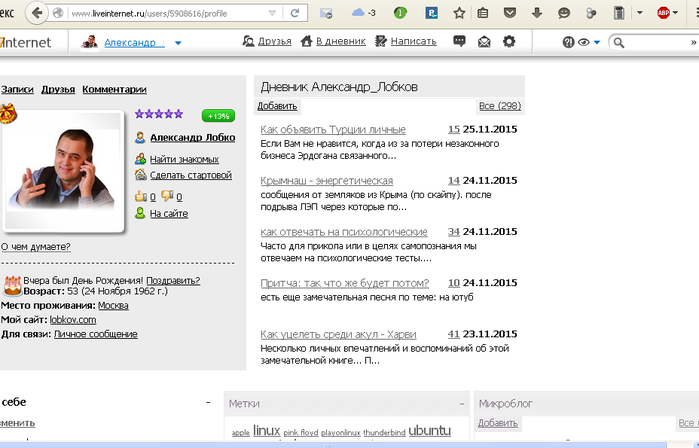
Task: Open the browser downloads arrow icon
Action: pyautogui.click(x=538, y=14)
